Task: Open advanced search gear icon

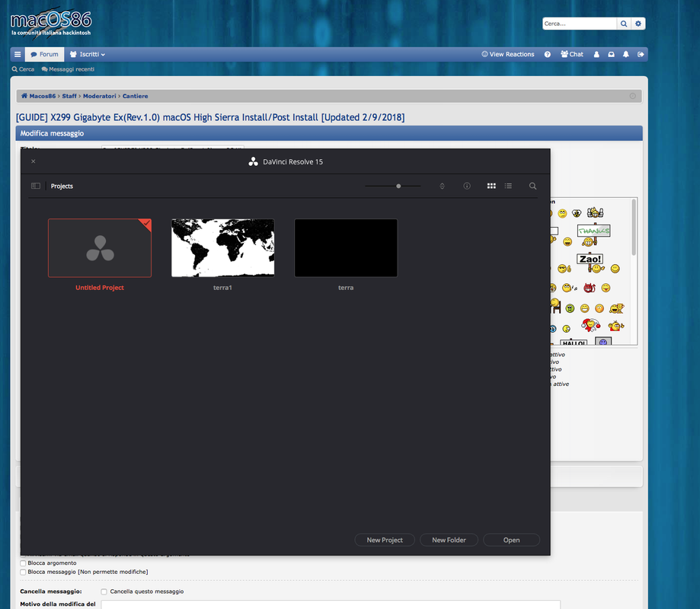Action: click(x=638, y=24)
